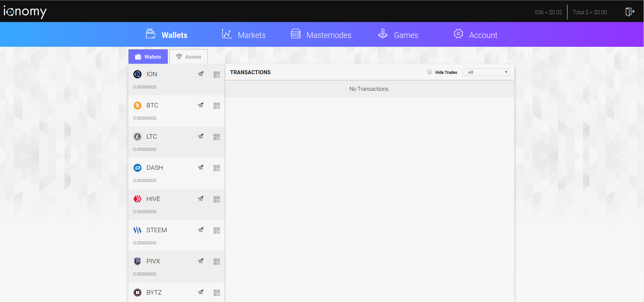644x302 pixels.
Task: Click the LTC wallet balance 0.00000000
Action: coord(145,149)
